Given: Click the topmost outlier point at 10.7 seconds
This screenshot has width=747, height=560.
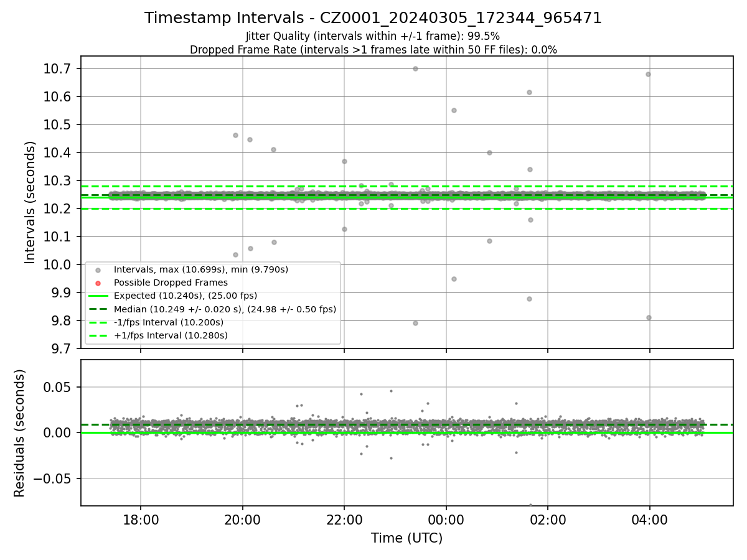Looking at the screenshot, I should (415, 68).
